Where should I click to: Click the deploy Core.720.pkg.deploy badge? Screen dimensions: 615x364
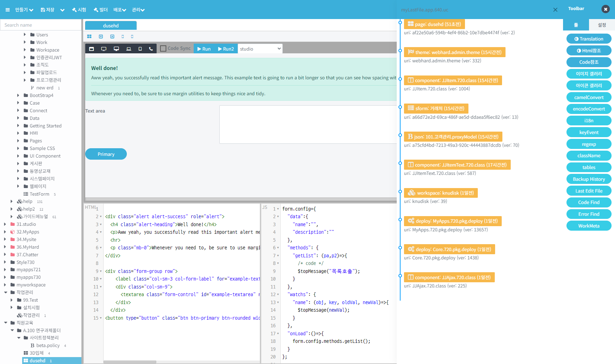click(x=449, y=249)
